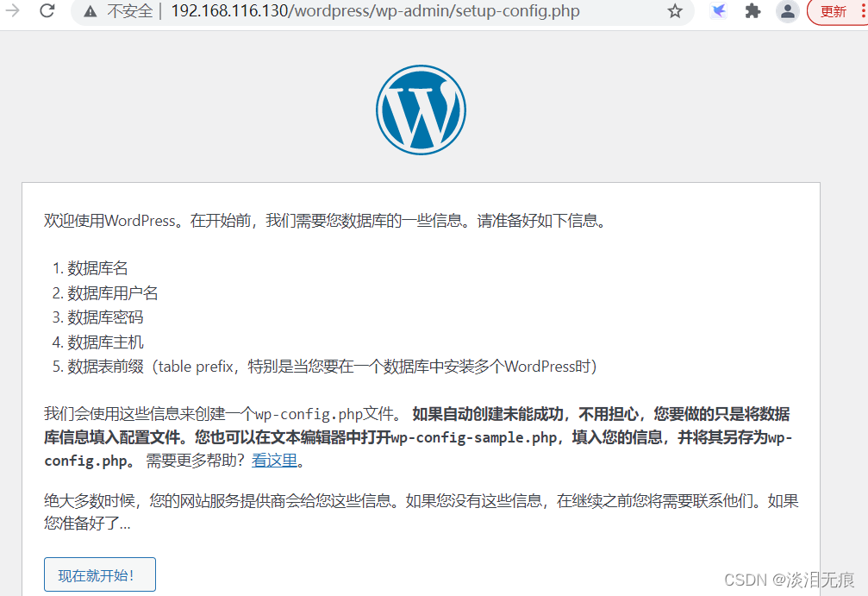This screenshot has width=868, height=596.
Task: Click the 数据库用户名 list item
Action: [x=112, y=293]
